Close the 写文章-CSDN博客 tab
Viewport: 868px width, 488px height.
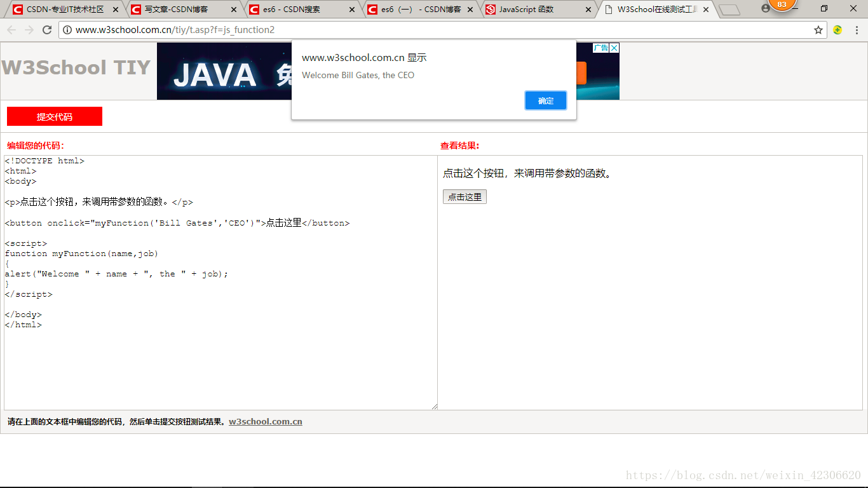coord(234,10)
